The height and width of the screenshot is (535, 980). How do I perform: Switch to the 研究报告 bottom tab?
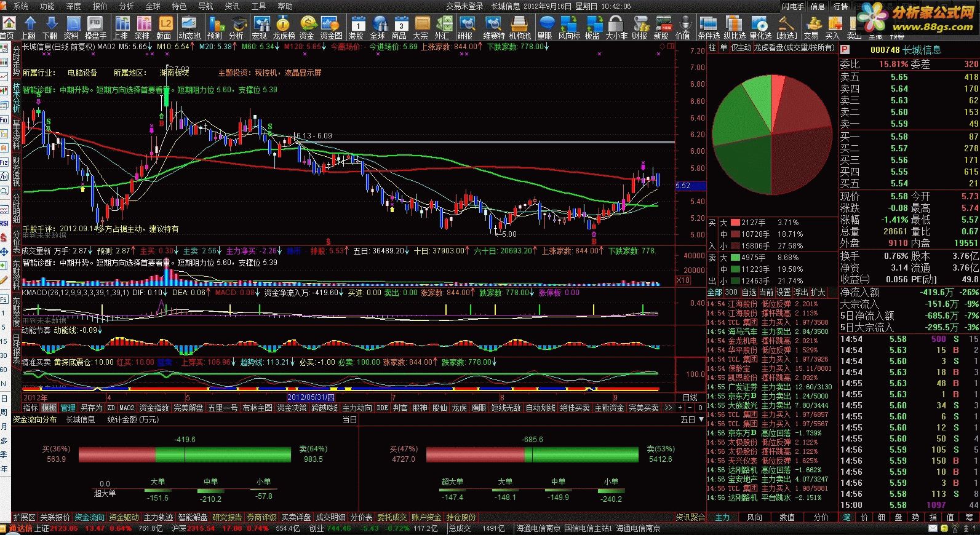228,518
